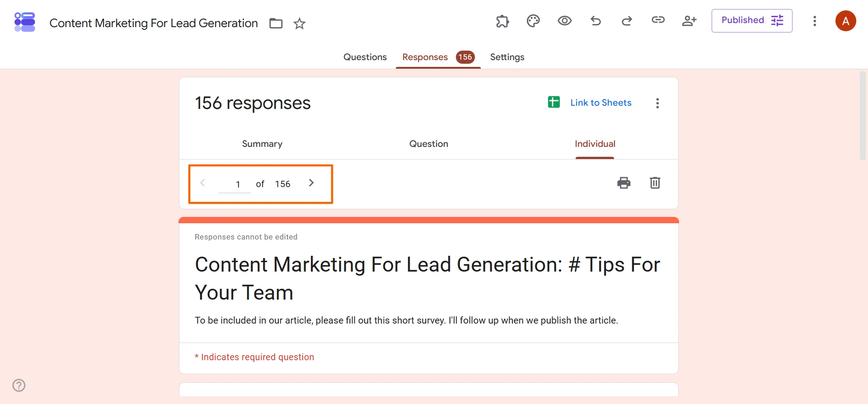Open the Published options button
This screenshot has height=404, width=868.
click(x=752, y=21)
